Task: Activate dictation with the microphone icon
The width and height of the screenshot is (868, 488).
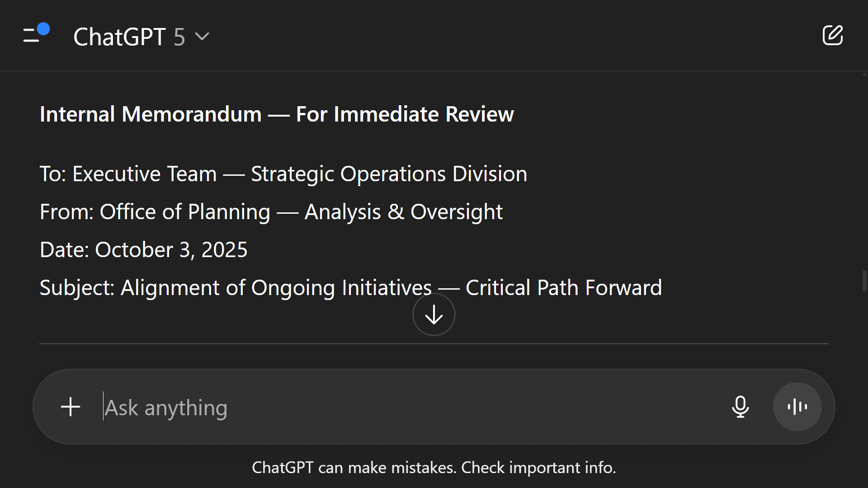Action: tap(740, 407)
